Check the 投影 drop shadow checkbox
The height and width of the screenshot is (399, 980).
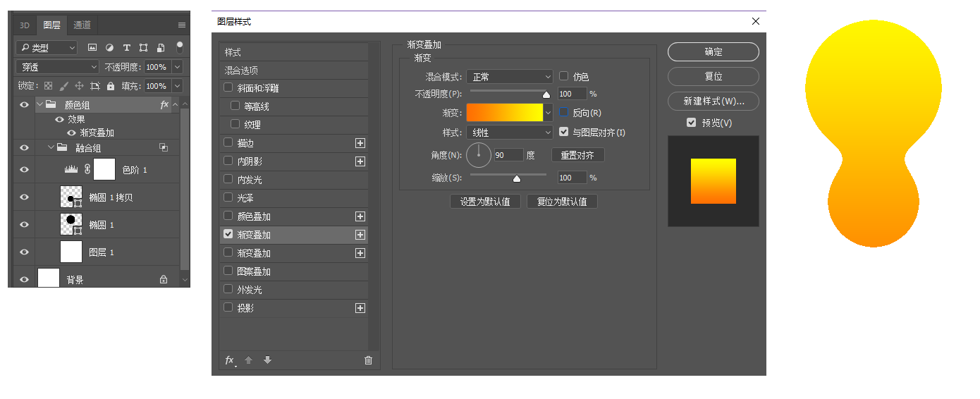point(228,307)
